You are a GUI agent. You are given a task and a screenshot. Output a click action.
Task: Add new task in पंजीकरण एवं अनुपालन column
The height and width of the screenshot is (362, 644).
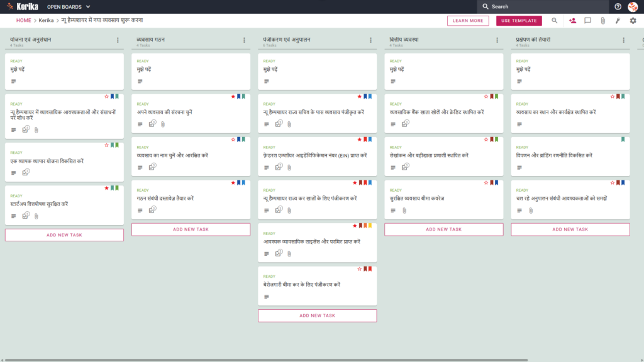coord(318,315)
